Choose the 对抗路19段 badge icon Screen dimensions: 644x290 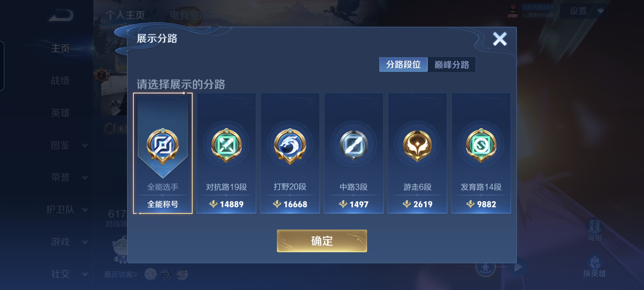227,145
